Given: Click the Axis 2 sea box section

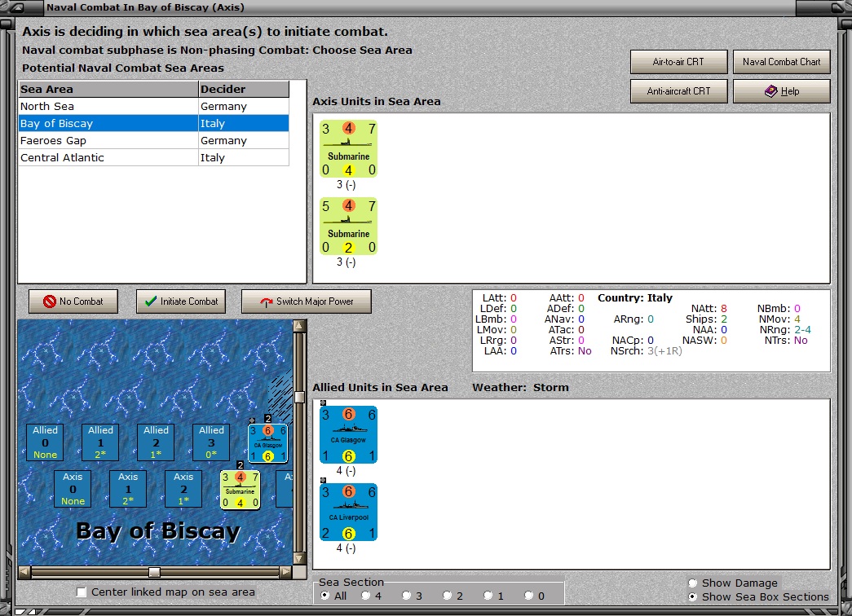Looking at the screenshot, I should click(x=183, y=489).
